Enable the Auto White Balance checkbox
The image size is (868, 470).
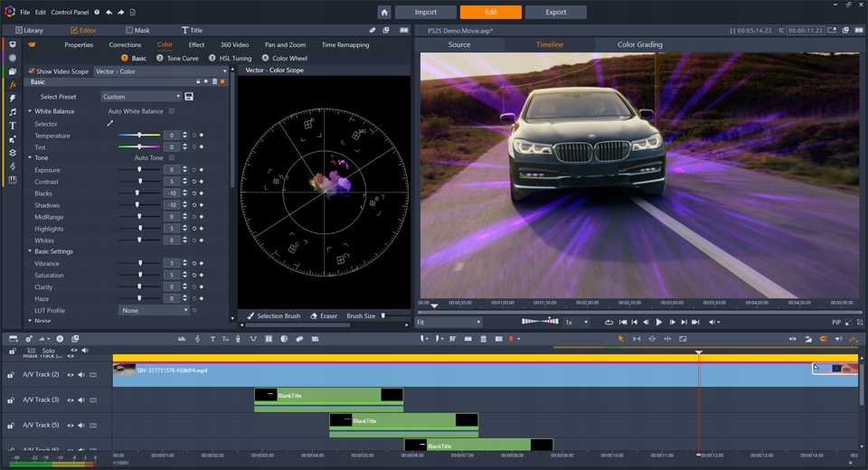(x=172, y=111)
